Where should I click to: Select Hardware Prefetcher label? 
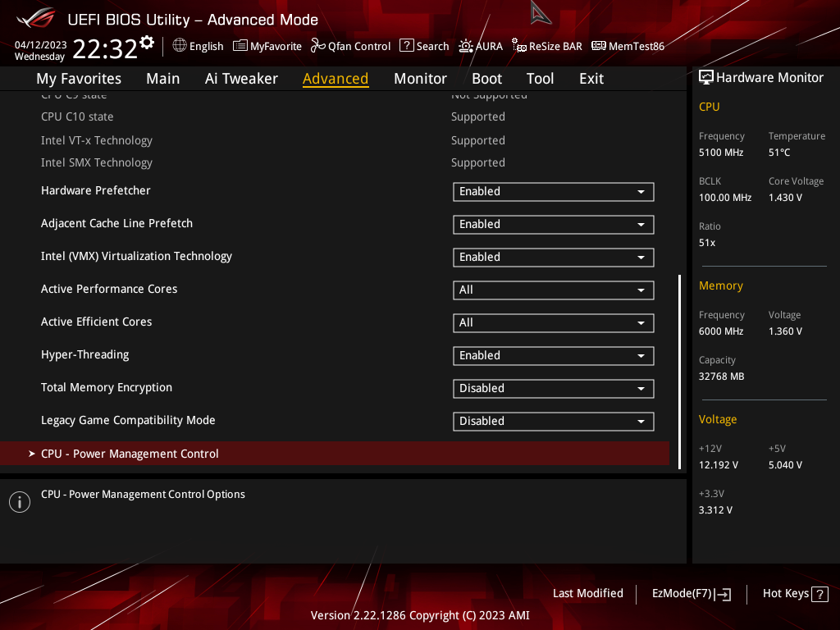coord(96,190)
